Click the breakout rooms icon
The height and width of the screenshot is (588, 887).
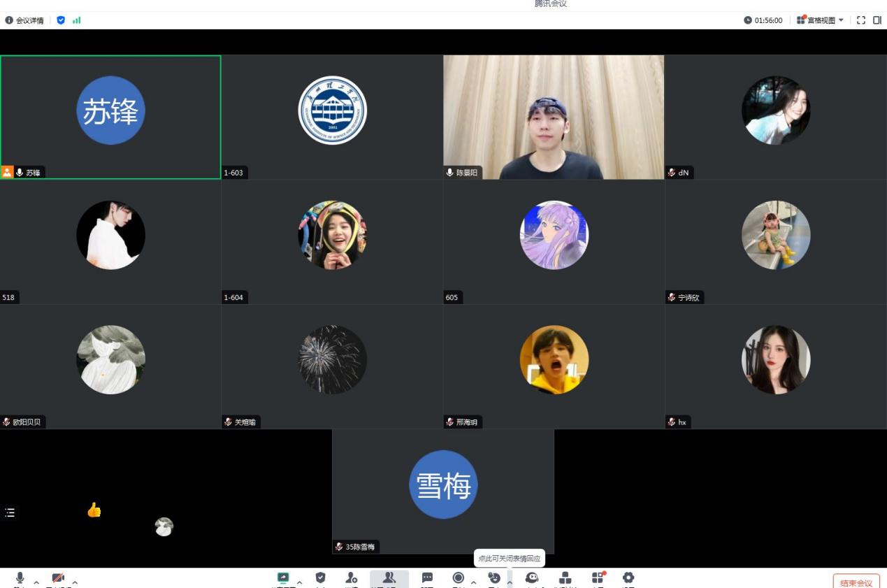point(565,578)
